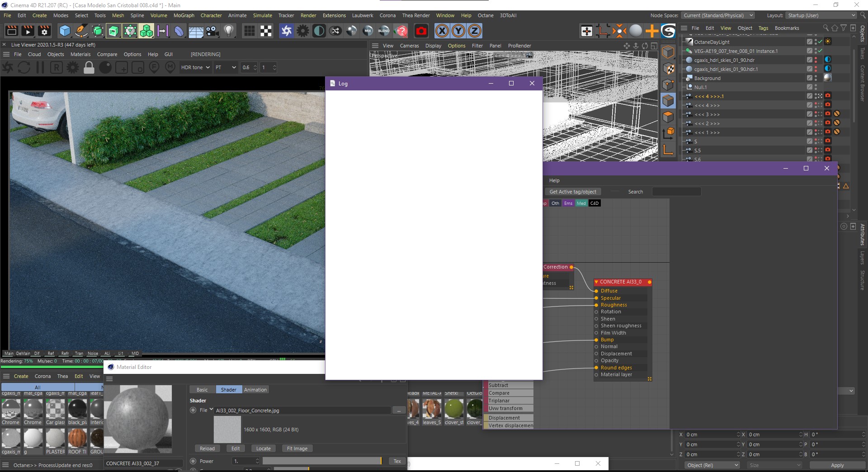Toggle green checkmark on OctaneDayLight row
The height and width of the screenshot is (472, 868).
coord(820,42)
